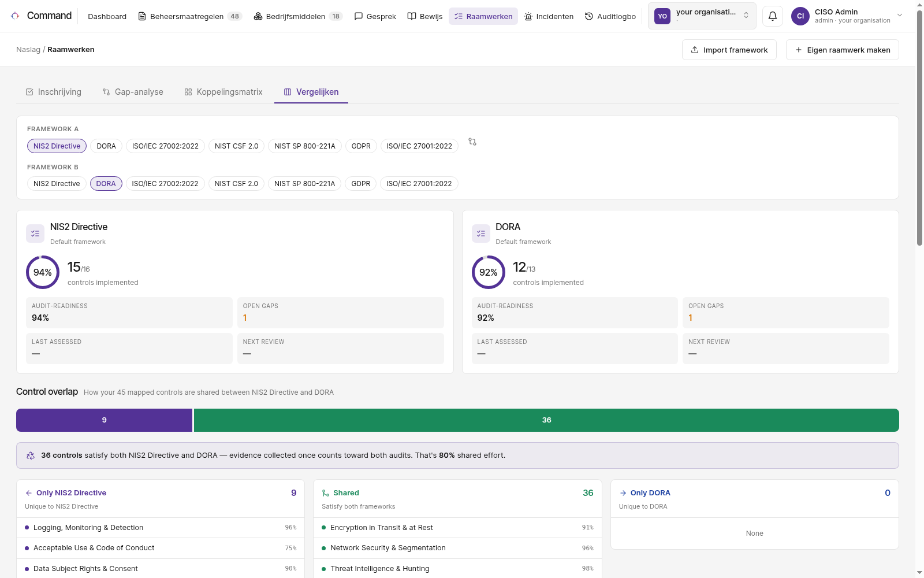
Task: Click scrollbar down arrow at bottom
Action: (x=919, y=573)
